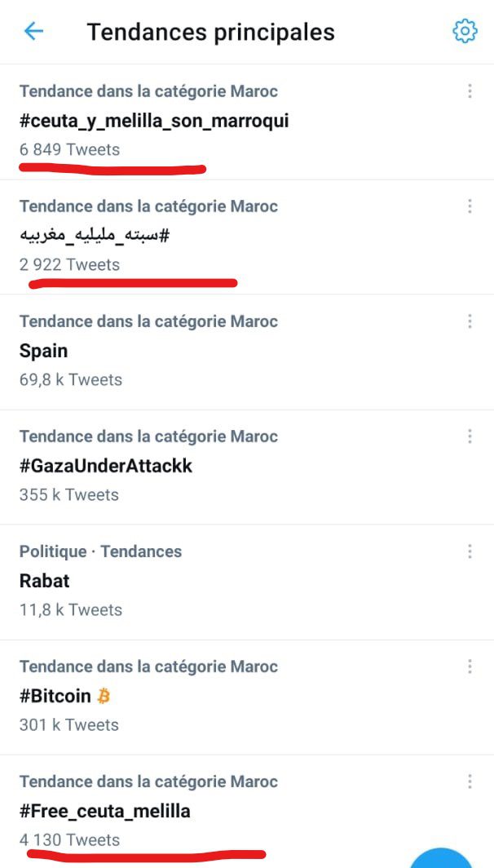Open more options for Spain trend
This screenshot has height=868, width=494.
tap(470, 321)
